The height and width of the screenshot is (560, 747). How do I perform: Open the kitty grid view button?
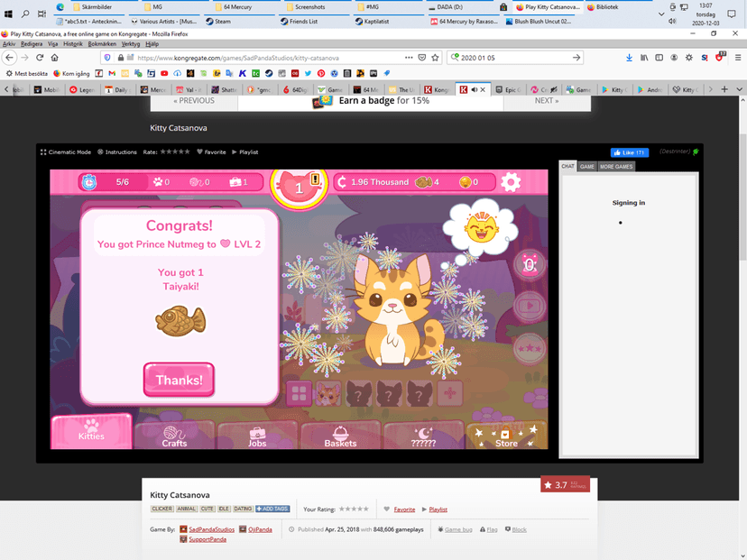point(300,393)
